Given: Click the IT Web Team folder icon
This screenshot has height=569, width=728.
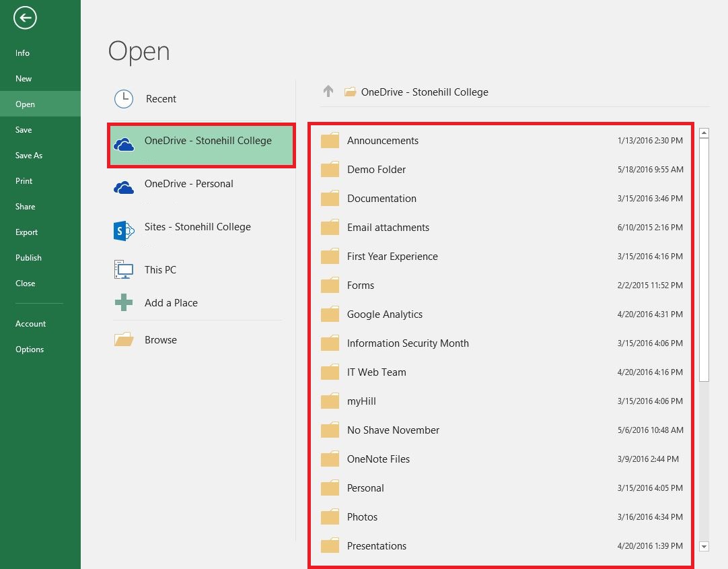Looking at the screenshot, I should point(330,372).
